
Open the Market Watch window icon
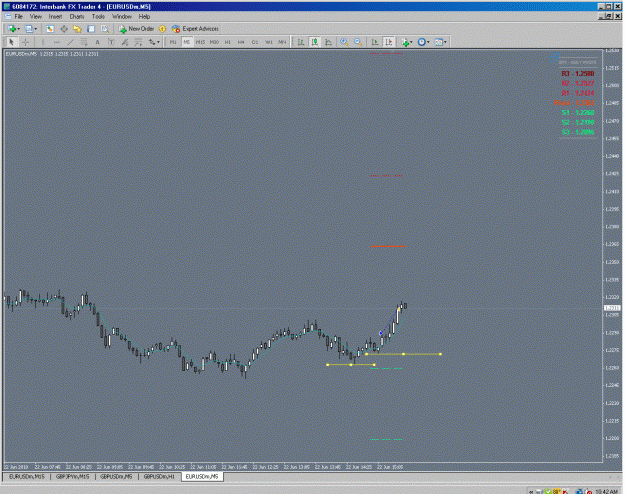(x=50, y=29)
